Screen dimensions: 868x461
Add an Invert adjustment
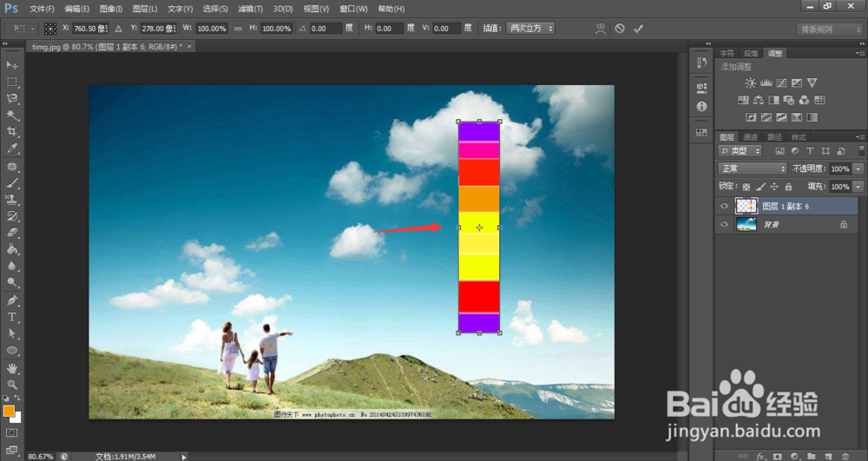(x=751, y=117)
